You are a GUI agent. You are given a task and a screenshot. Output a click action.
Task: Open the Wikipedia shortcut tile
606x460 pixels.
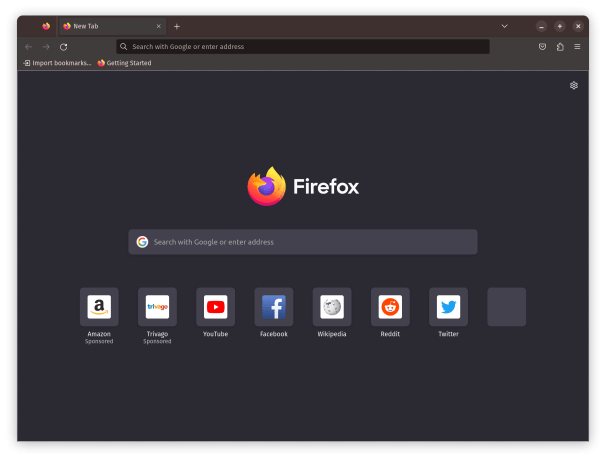pyautogui.click(x=332, y=307)
